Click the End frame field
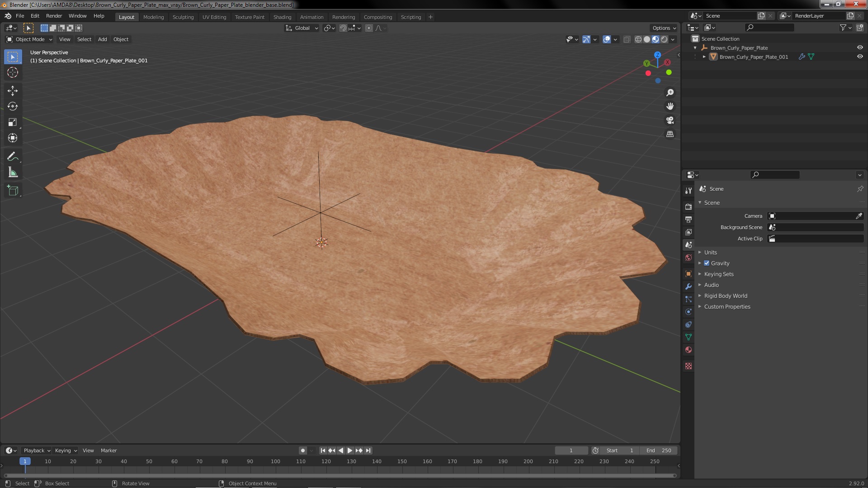 point(659,450)
